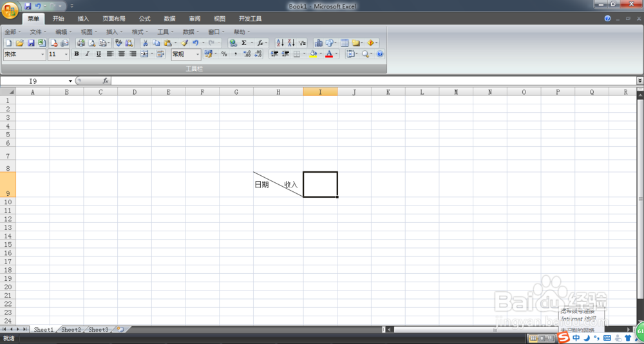Screen dimensions: 644x344
Task: Toggle Underline formatting
Action: pyautogui.click(x=99, y=54)
